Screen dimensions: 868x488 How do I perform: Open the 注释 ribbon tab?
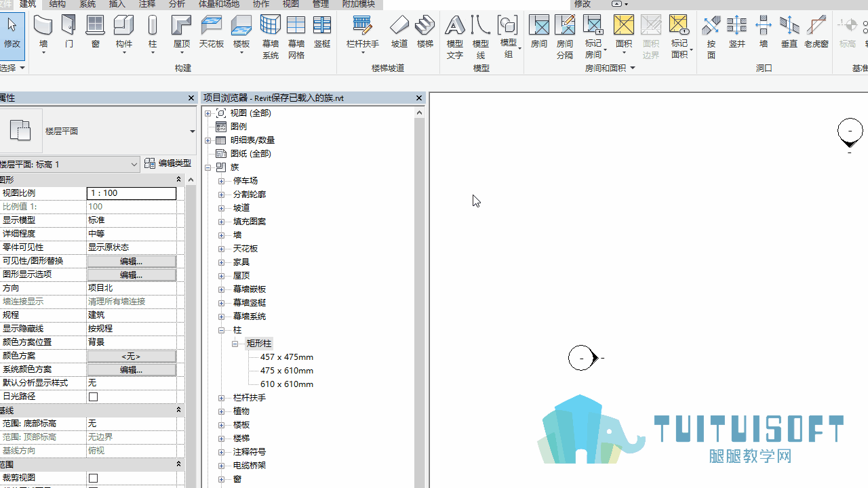click(147, 4)
